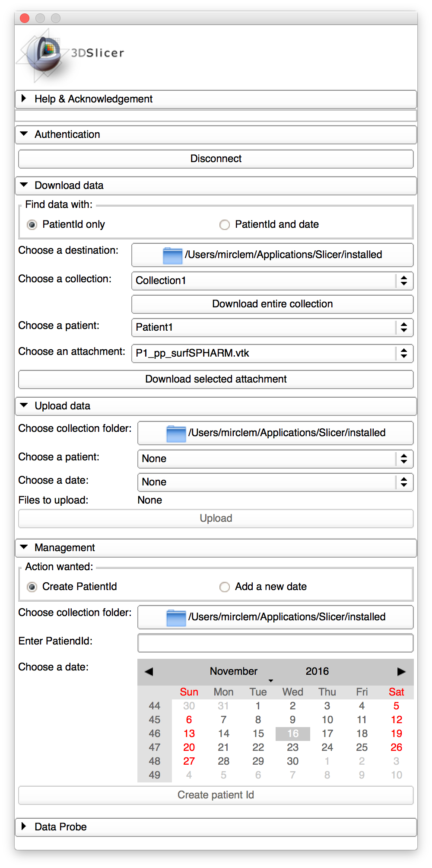
Task: Click the folder icon in the destination path
Action: click(172, 255)
